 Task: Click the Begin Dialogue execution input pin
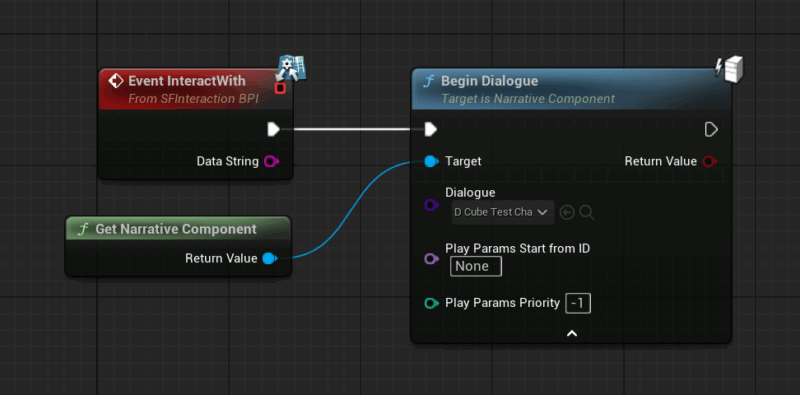(431, 130)
